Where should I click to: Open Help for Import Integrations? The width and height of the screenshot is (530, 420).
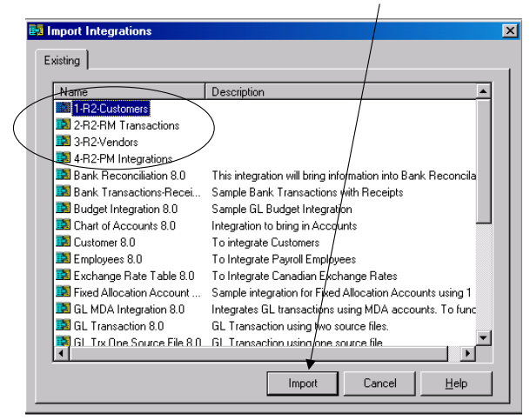click(456, 383)
